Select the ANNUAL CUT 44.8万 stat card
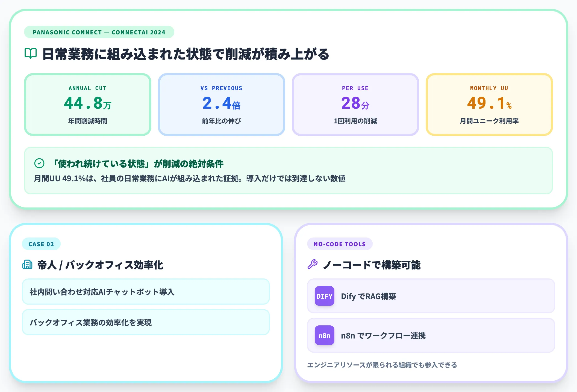The width and height of the screenshot is (577, 392). tap(88, 105)
